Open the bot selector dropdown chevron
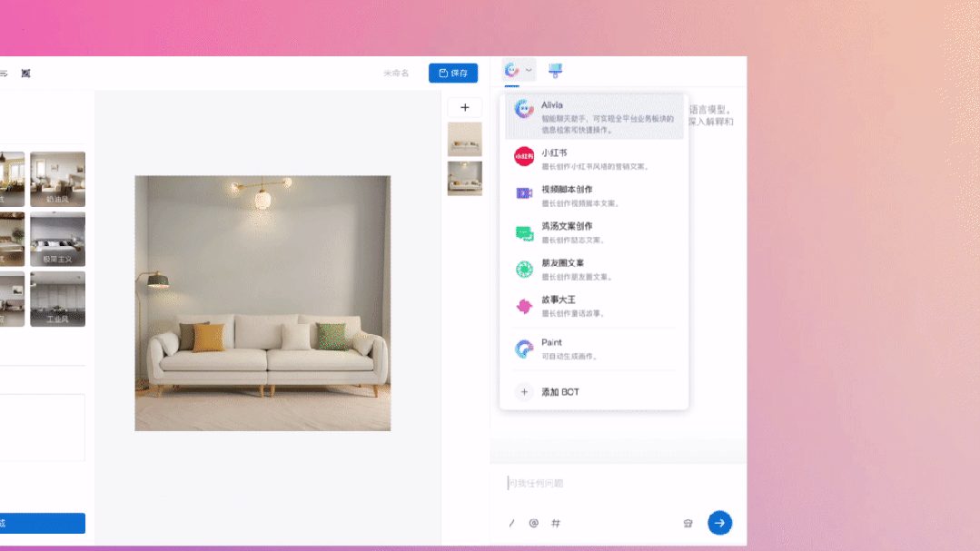The width and height of the screenshot is (980, 551). click(x=529, y=71)
